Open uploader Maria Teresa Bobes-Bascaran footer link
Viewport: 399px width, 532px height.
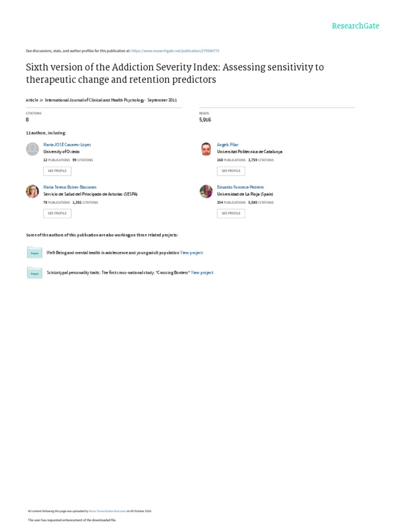click(x=107, y=511)
